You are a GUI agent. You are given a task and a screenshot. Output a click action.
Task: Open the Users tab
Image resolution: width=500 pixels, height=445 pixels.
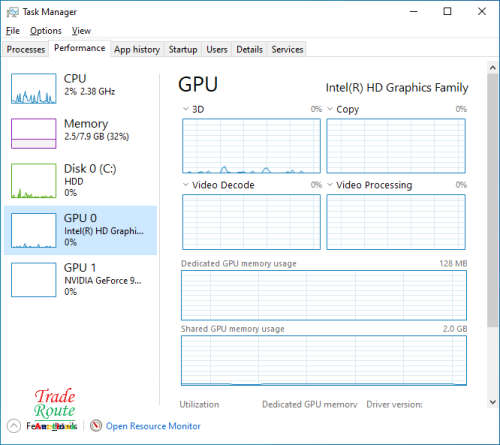pos(217,50)
